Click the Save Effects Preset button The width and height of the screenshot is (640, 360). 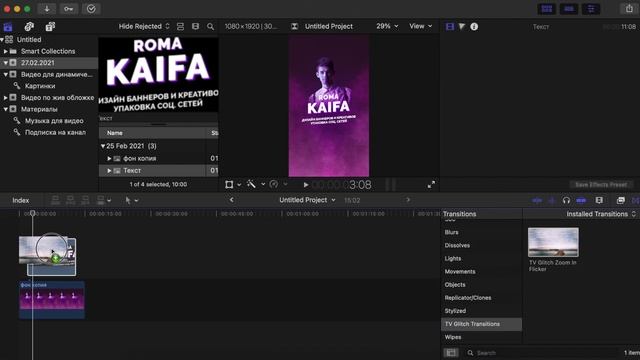point(601,185)
